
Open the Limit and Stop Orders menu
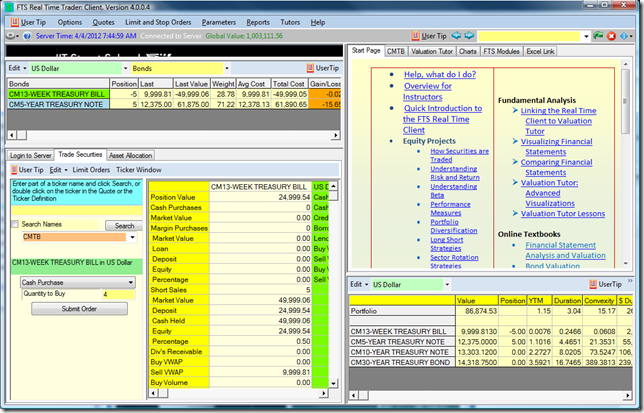point(158,22)
